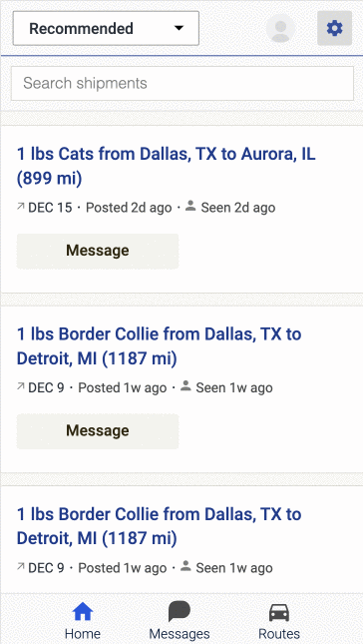Open first Border Collie to Detroit listing
The width and height of the screenshot is (363, 644).
(x=160, y=346)
